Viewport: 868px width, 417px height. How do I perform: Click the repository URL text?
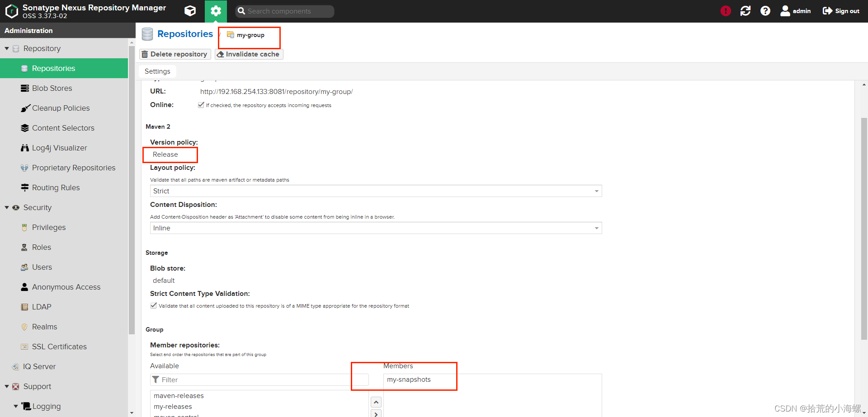(x=276, y=91)
